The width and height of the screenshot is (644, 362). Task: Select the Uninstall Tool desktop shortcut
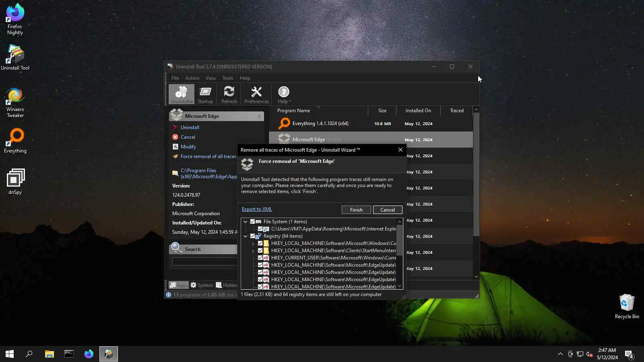15,57
